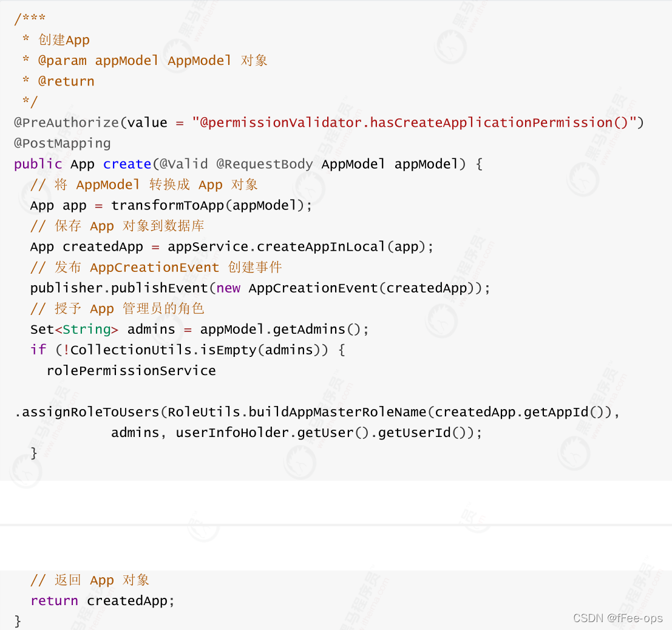Click the '@PreAuthorize(value' annotation text
Image resolution: width=672 pixels, height=630 pixels.
point(90,123)
